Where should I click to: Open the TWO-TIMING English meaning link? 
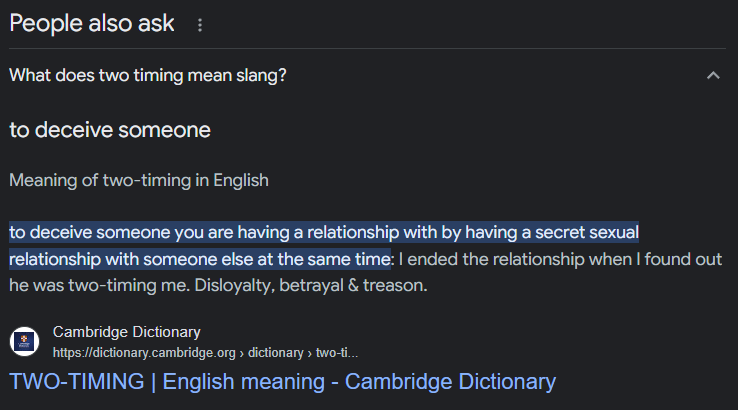tap(282, 382)
